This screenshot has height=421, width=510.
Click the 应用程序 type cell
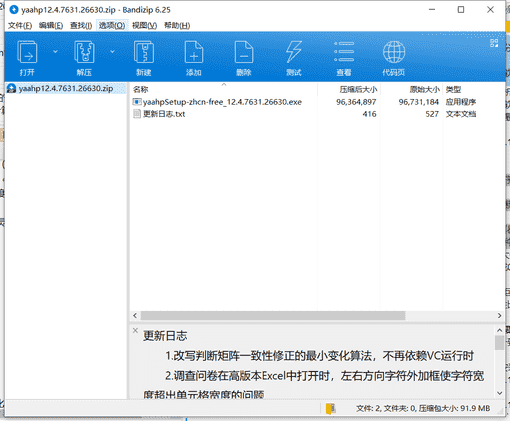pyautogui.click(x=461, y=102)
